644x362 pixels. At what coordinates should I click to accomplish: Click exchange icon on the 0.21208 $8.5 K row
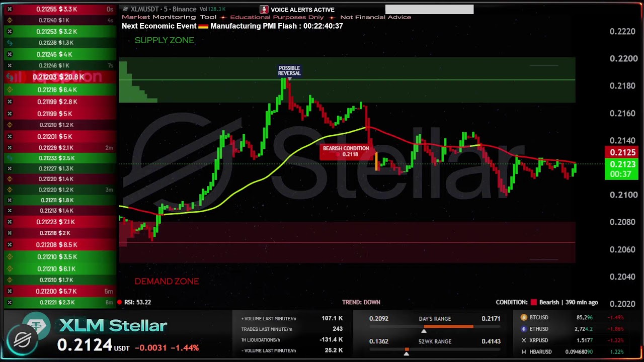coord(10,245)
